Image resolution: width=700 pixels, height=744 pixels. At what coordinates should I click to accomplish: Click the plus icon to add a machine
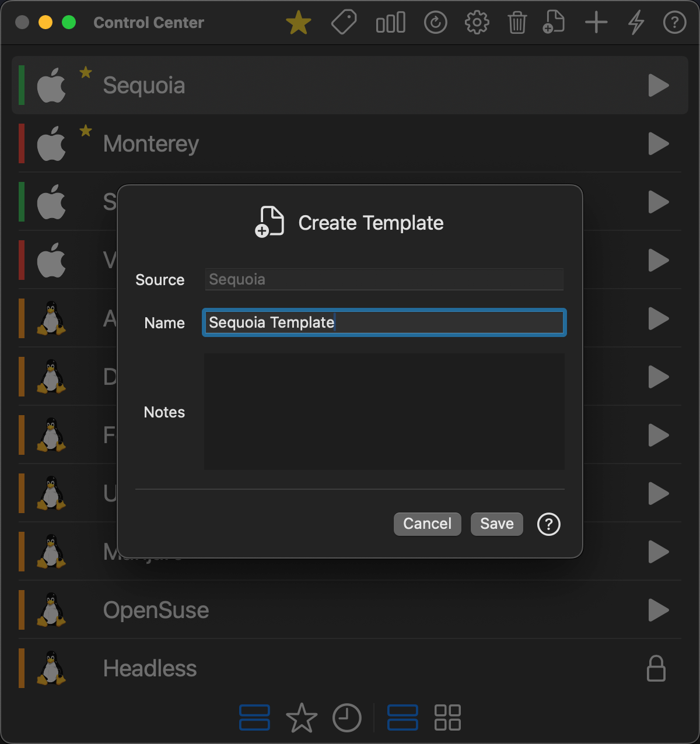pos(596,23)
